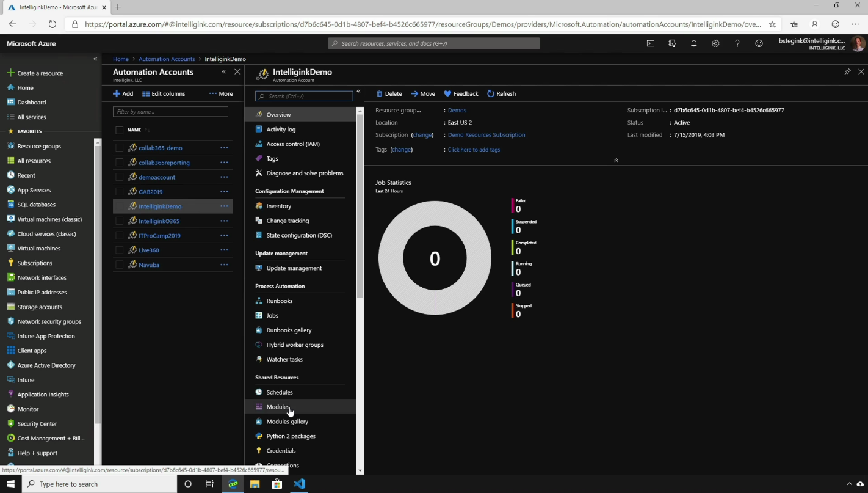
Task: Open directory and subscription filter icon
Action: point(672,43)
